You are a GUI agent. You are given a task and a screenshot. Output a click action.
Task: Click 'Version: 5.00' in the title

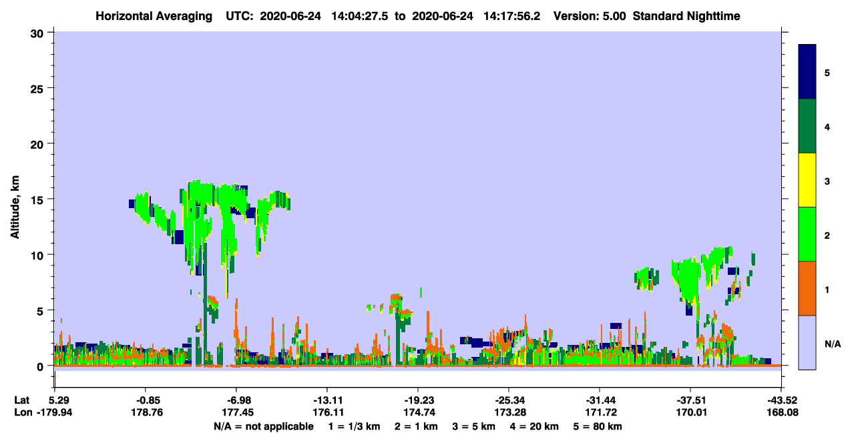590,15
